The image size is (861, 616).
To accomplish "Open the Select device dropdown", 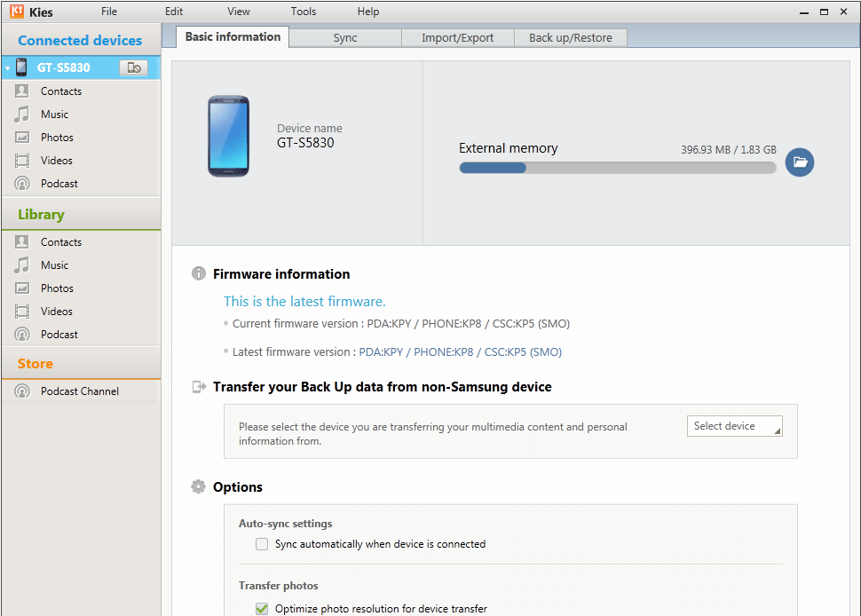I will [x=735, y=426].
